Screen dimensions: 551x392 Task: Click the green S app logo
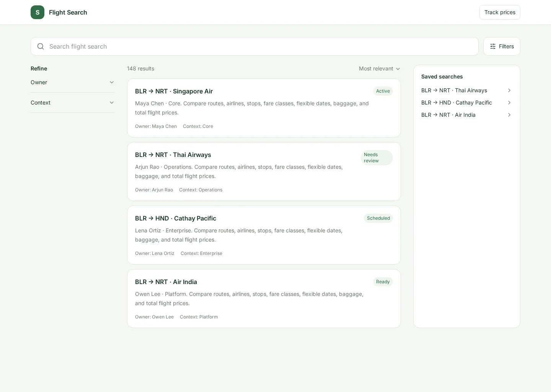[x=37, y=12]
